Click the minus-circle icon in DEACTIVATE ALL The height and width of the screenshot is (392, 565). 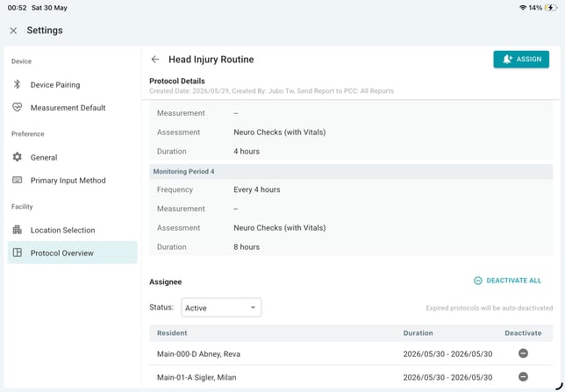click(478, 281)
